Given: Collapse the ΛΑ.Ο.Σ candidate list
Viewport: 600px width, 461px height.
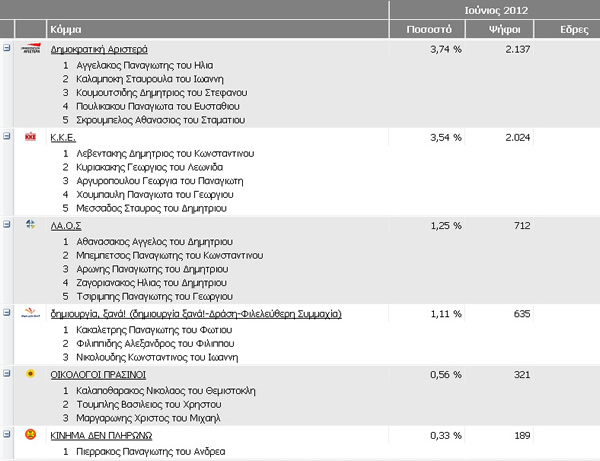Looking at the screenshot, I should pos(7,224).
